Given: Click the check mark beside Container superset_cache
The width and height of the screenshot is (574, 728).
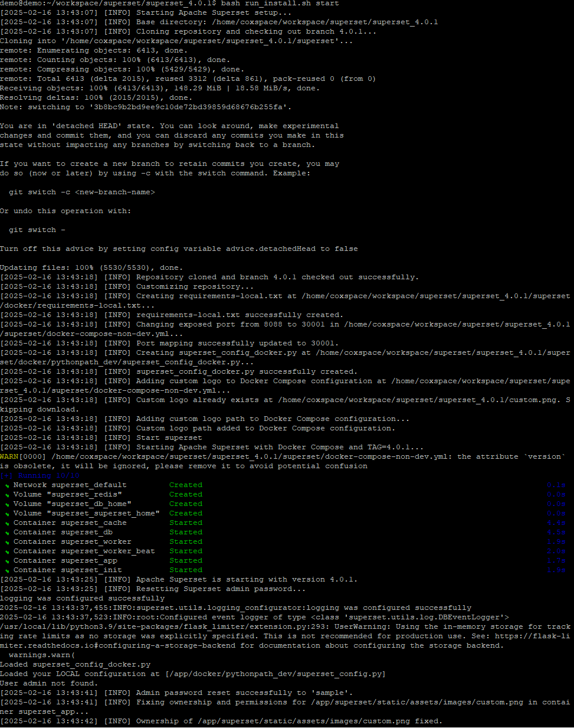Looking at the screenshot, I should click(7, 523).
